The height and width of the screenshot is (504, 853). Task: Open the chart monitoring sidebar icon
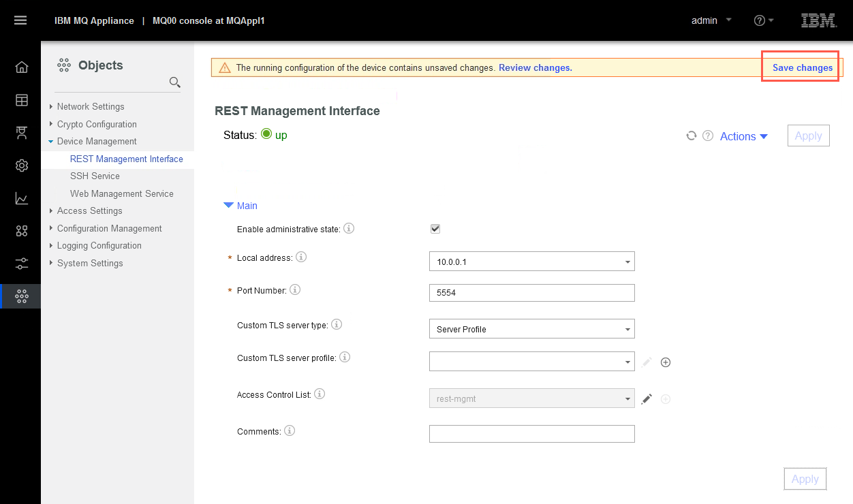click(x=22, y=198)
